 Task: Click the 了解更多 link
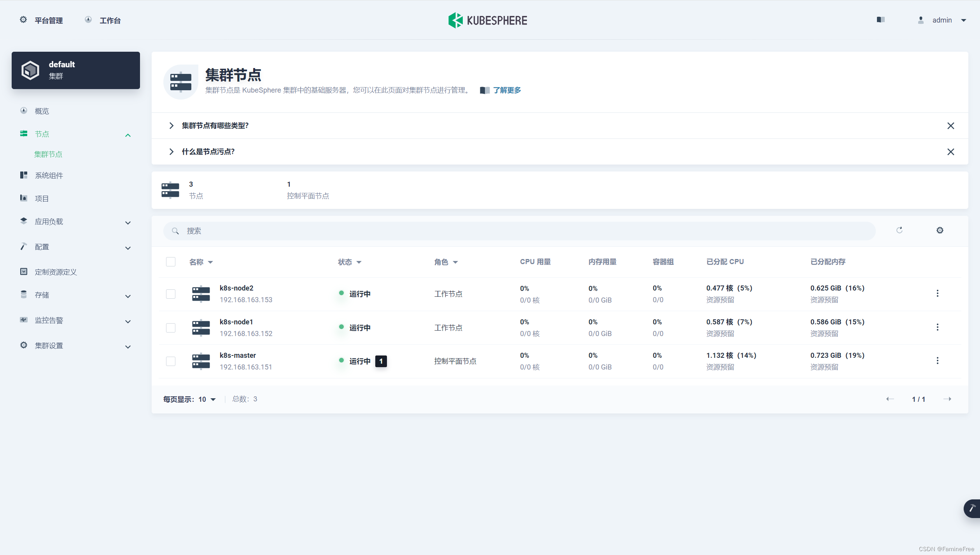point(506,90)
